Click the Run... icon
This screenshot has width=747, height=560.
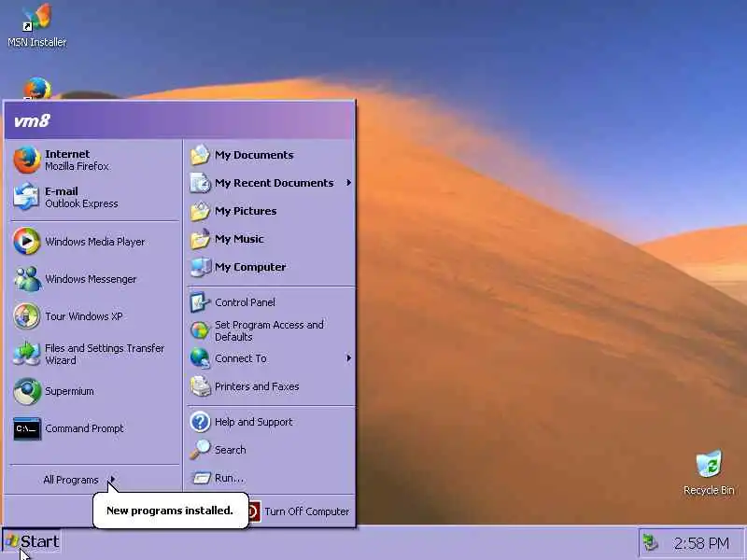[x=201, y=478]
